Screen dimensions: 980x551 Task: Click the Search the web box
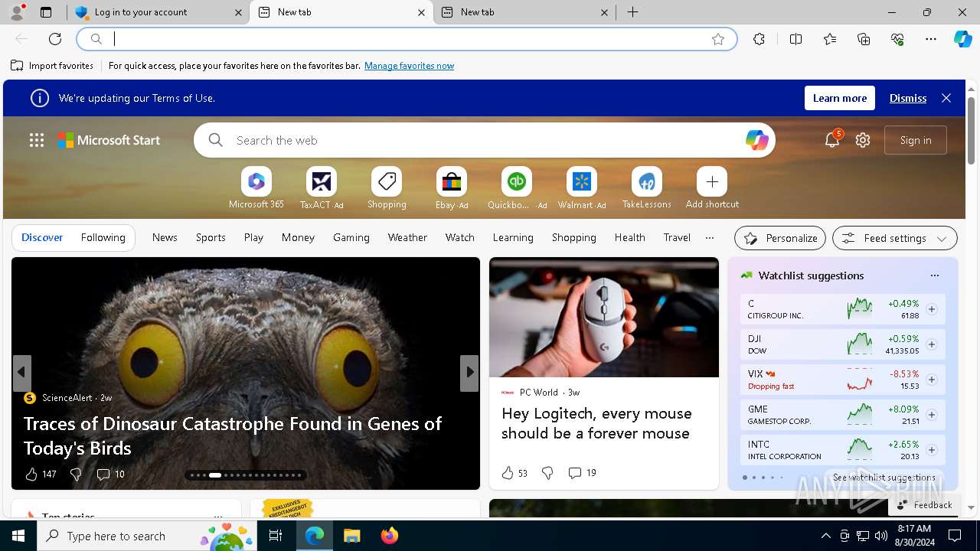click(x=485, y=140)
